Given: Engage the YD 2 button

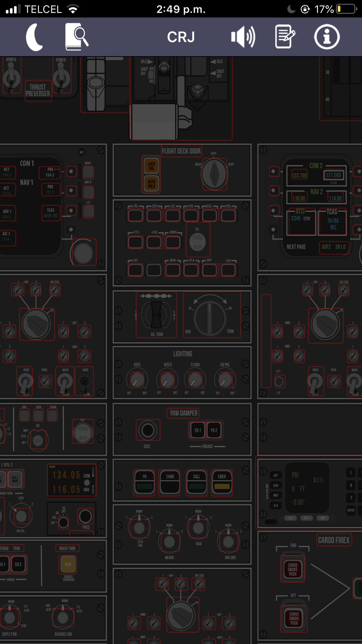Looking at the screenshot, I should [x=214, y=430].
